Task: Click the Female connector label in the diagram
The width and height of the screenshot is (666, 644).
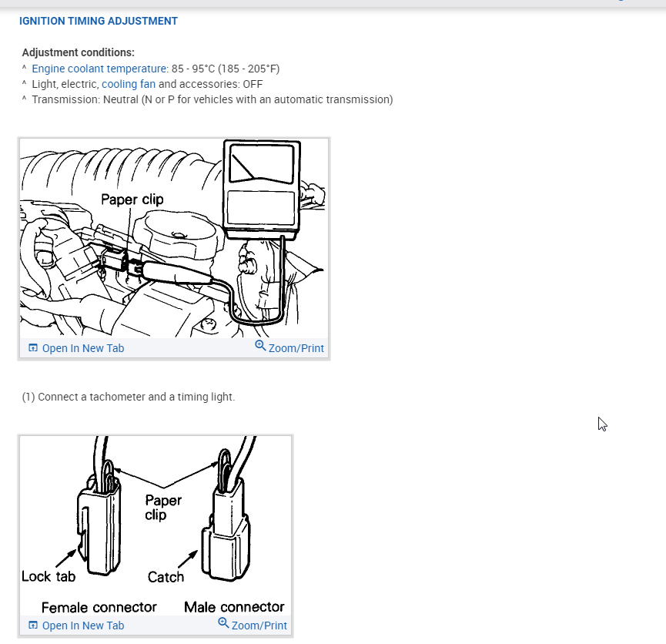Action: click(x=99, y=607)
